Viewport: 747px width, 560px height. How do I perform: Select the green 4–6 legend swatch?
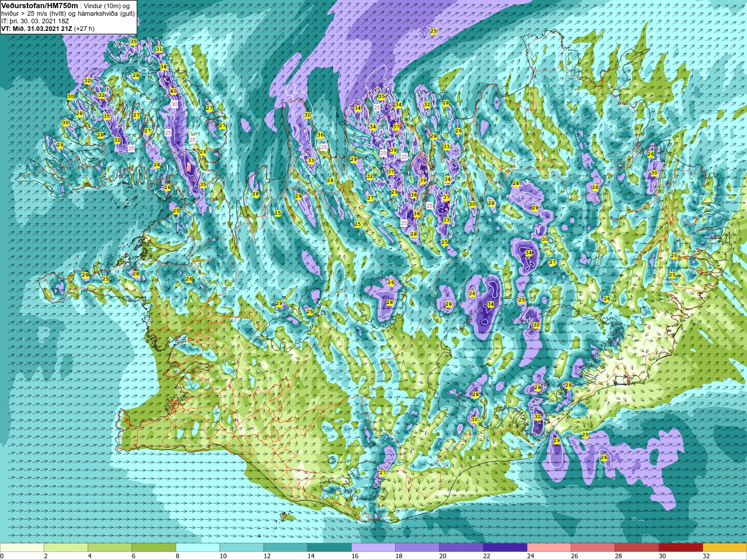pyautogui.click(x=110, y=548)
